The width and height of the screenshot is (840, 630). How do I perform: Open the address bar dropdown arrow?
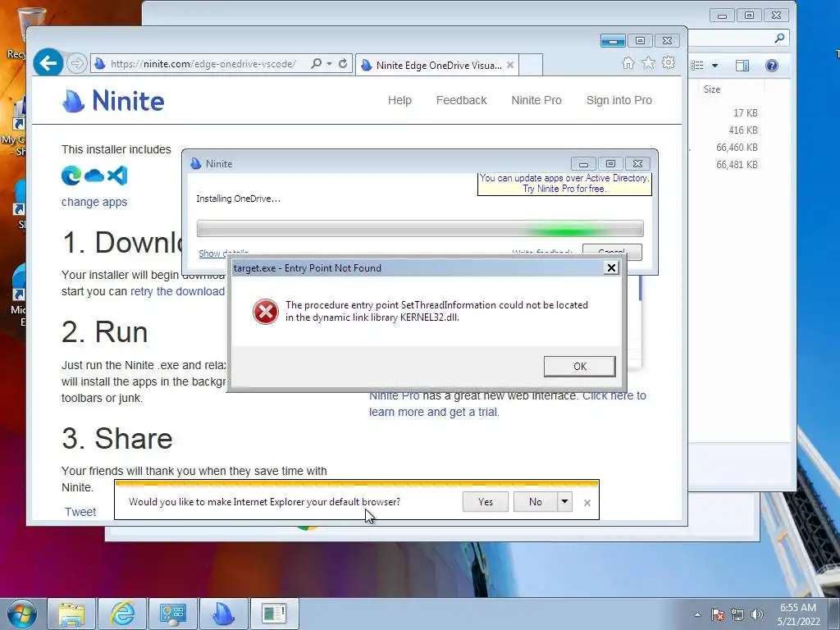point(329,64)
